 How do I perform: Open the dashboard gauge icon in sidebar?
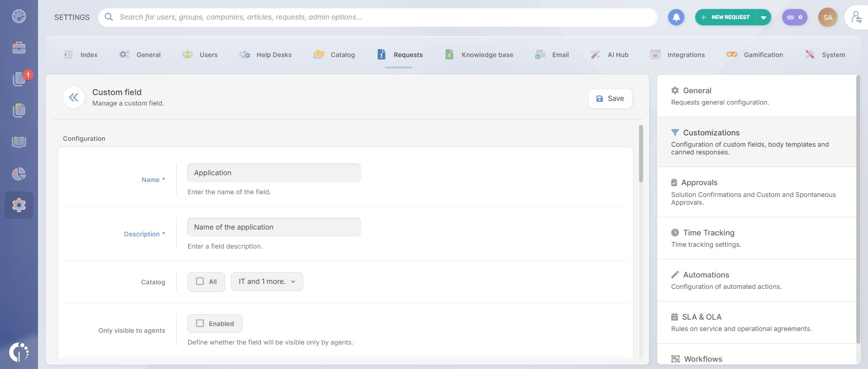click(x=19, y=16)
